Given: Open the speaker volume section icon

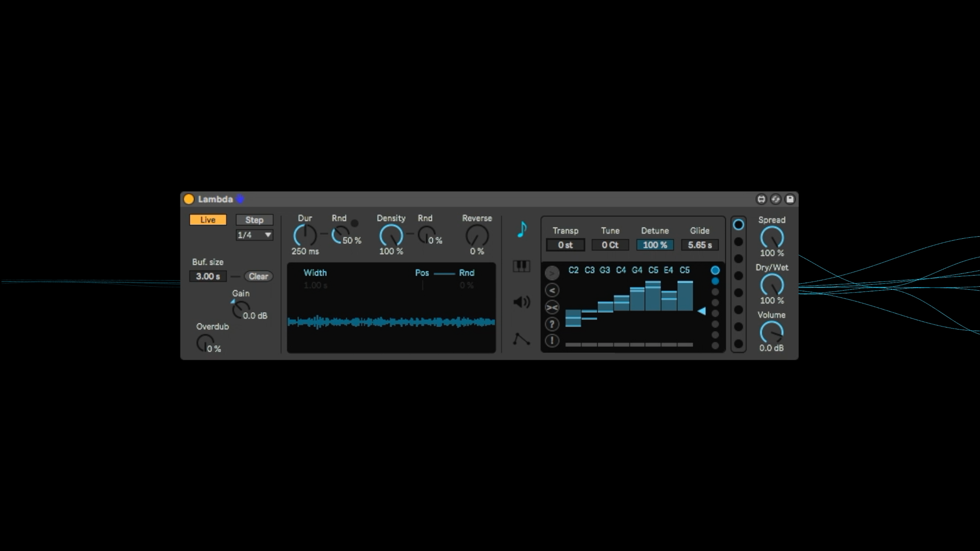Looking at the screenshot, I should point(521,302).
